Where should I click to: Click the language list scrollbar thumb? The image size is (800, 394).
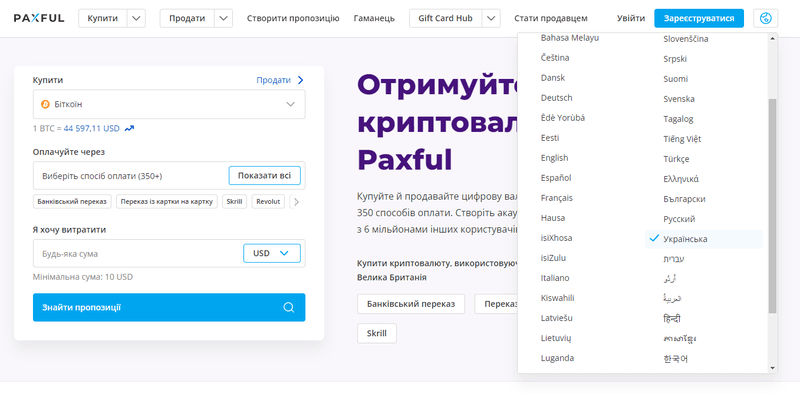772,206
